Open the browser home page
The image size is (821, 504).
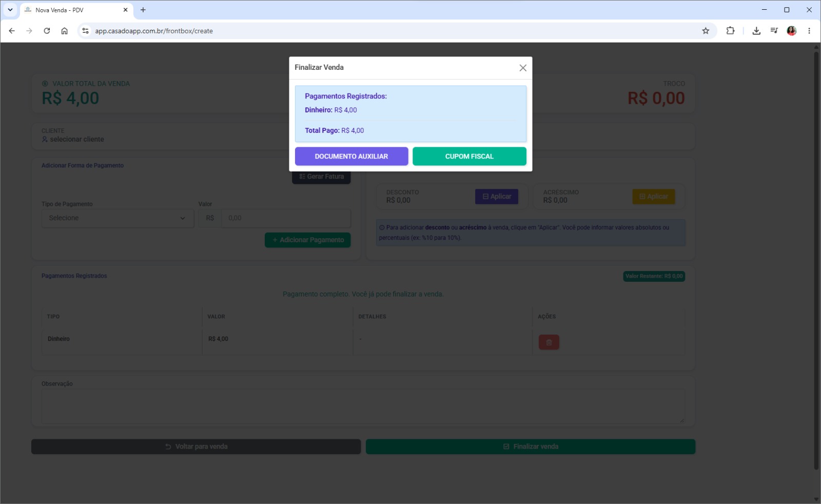64,31
